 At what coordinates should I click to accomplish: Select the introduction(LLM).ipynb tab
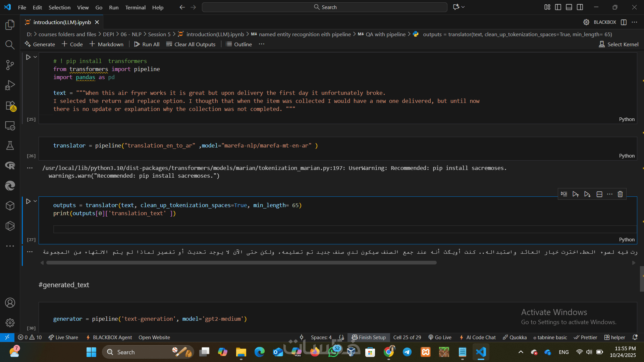(x=62, y=22)
